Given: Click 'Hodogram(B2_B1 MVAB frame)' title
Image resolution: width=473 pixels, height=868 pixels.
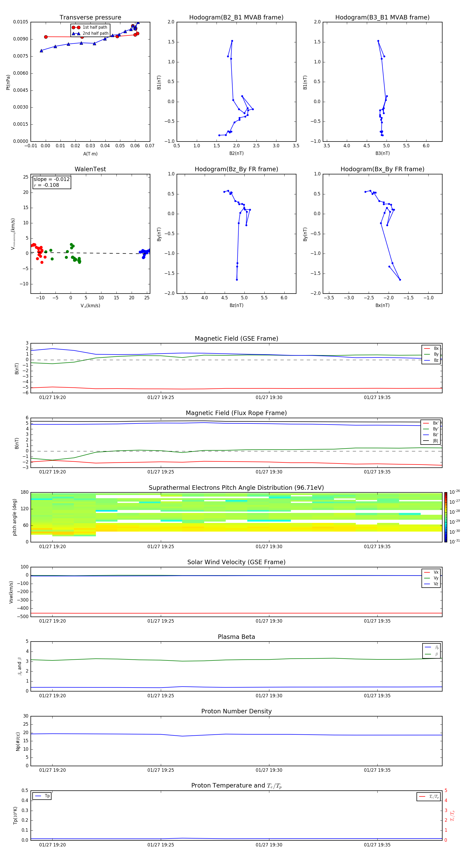Looking at the screenshot, I should coord(236,18).
